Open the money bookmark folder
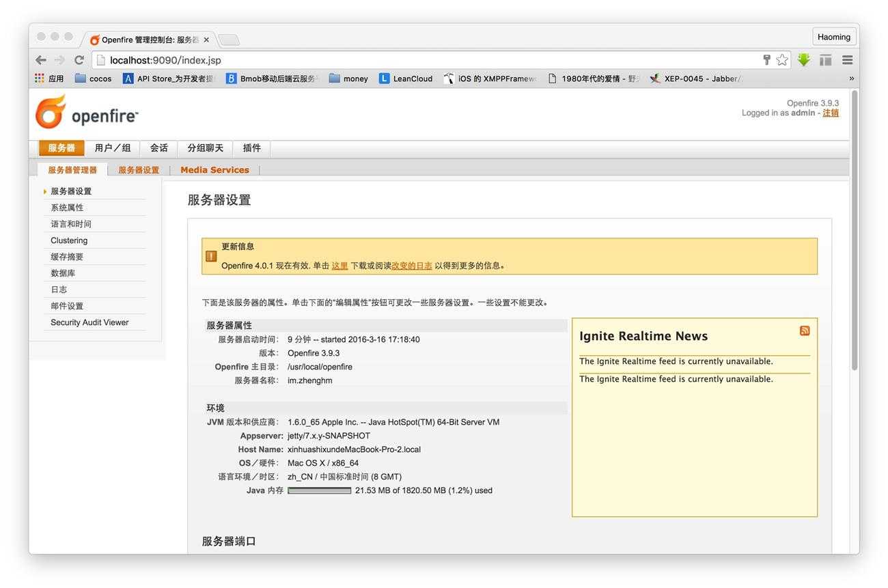Image resolution: width=888 pixels, height=588 pixels. 348,79
